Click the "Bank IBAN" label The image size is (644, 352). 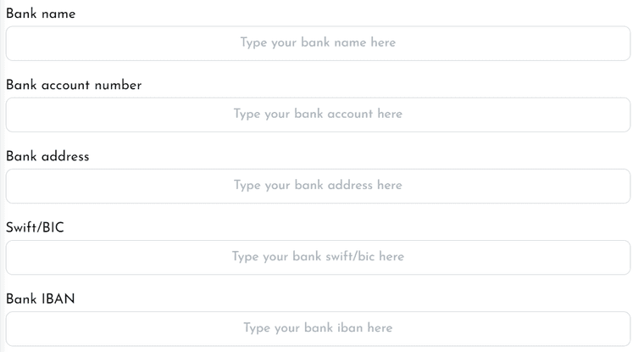click(x=41, y=299)
